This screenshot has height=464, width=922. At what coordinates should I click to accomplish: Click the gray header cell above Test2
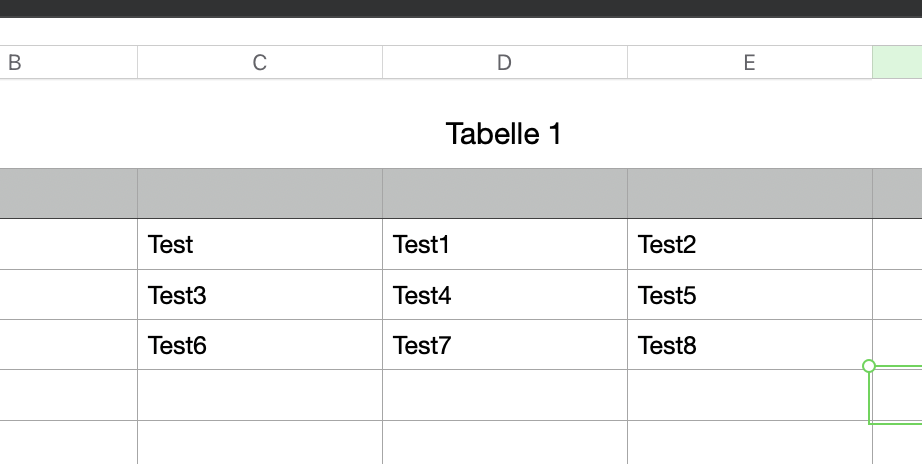point(749,193)
